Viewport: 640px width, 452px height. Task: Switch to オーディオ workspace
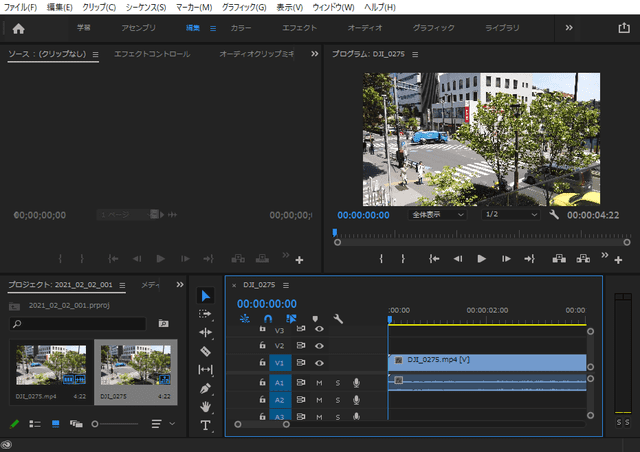point(365,28)
